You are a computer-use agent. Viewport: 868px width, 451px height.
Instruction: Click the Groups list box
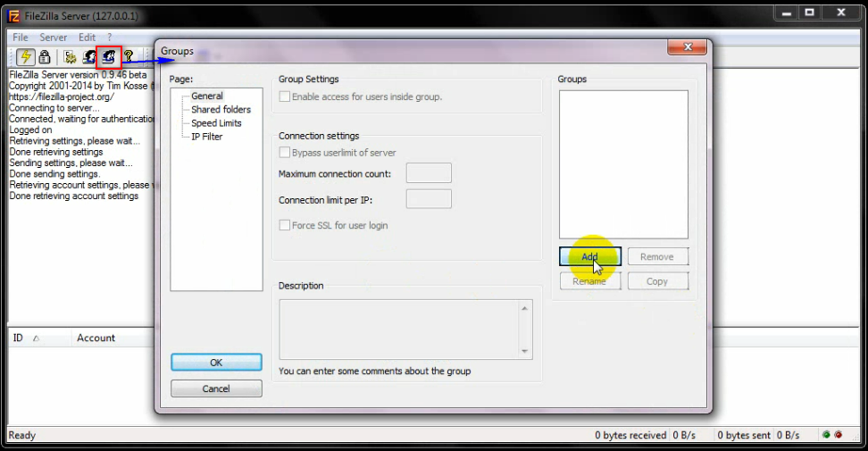(624, 164)
